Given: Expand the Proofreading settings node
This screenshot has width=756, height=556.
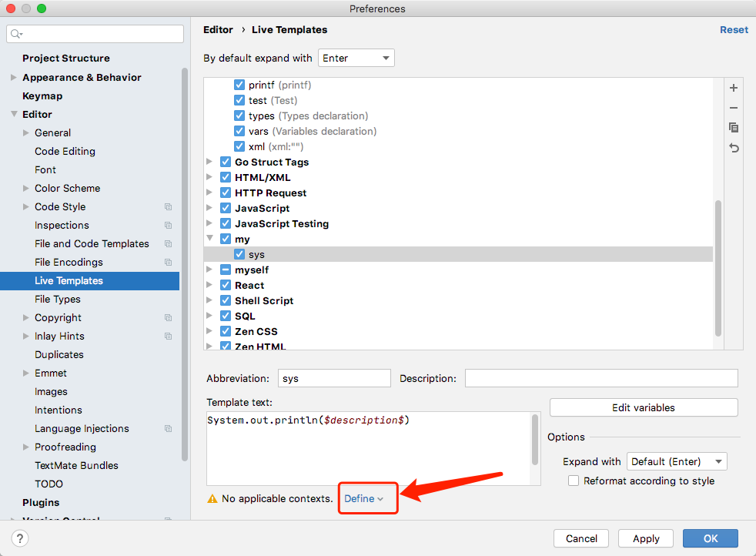Looking at the screenshot, I should point(26,447).
